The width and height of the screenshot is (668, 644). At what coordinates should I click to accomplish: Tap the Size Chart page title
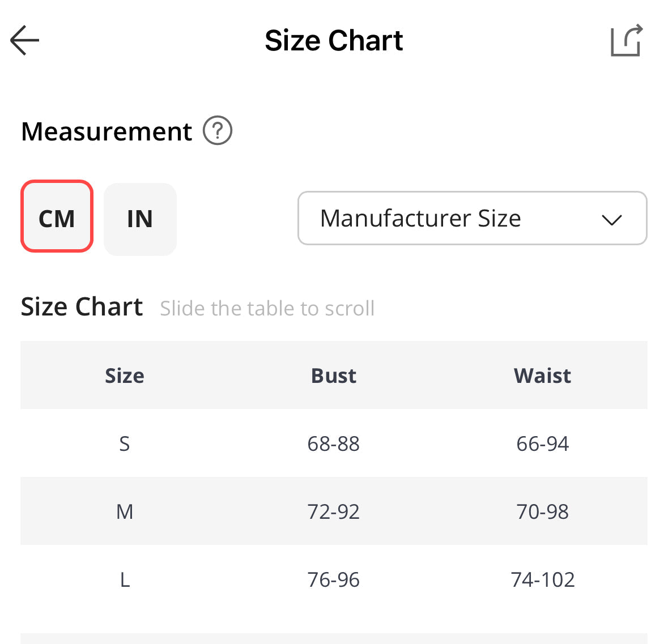point(334,41)
